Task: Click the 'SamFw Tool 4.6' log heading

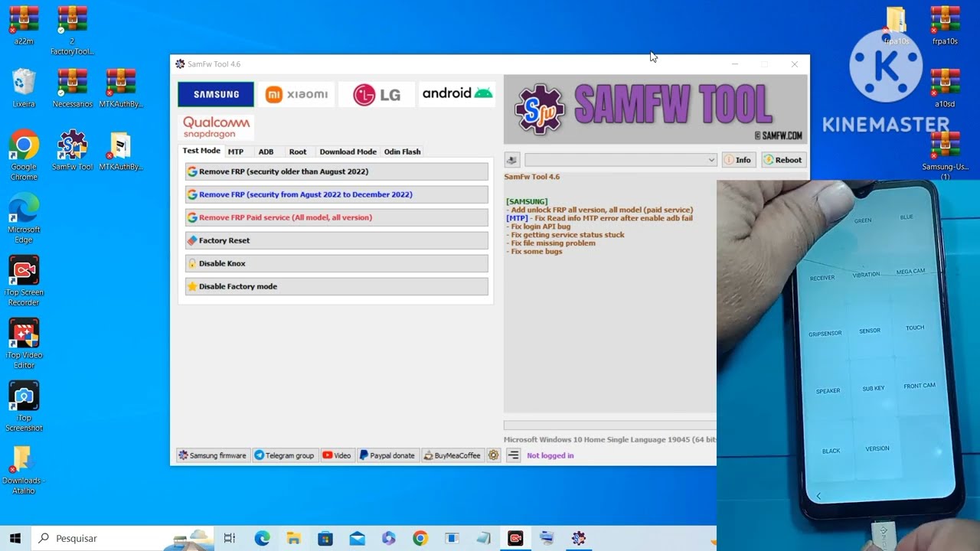Action: click(x=532, y=177)
